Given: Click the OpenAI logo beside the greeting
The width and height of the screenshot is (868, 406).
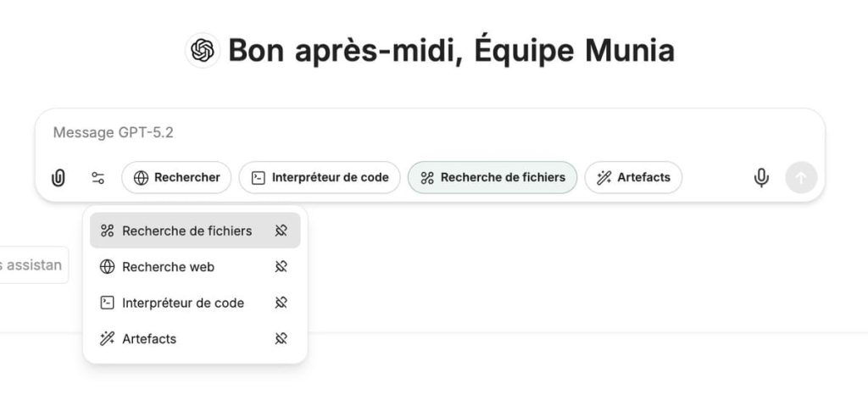Looking at the screenshot, I should (x=203, y=51).
